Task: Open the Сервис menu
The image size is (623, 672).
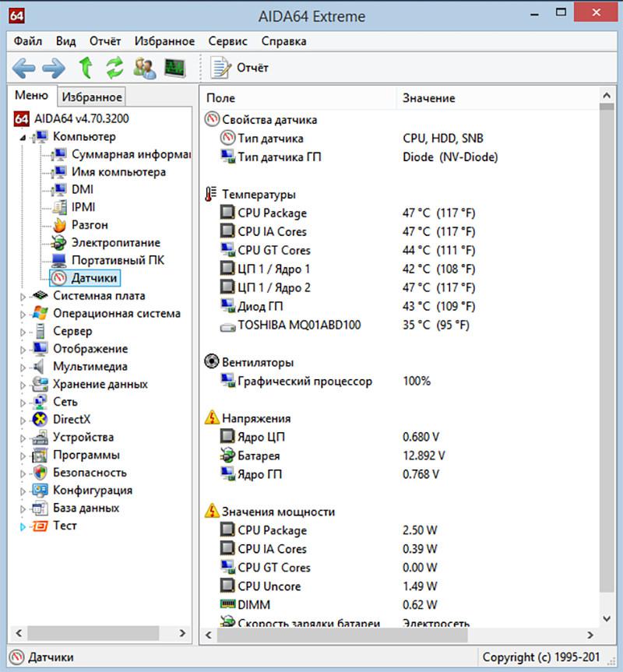Action: click(x=227, y=41)
